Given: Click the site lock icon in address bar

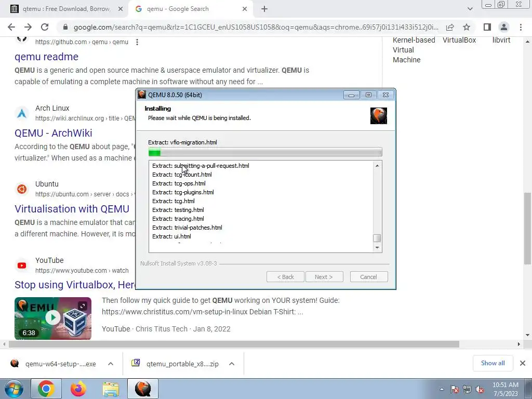Looking at the screenshot, I should click(65, 27).
